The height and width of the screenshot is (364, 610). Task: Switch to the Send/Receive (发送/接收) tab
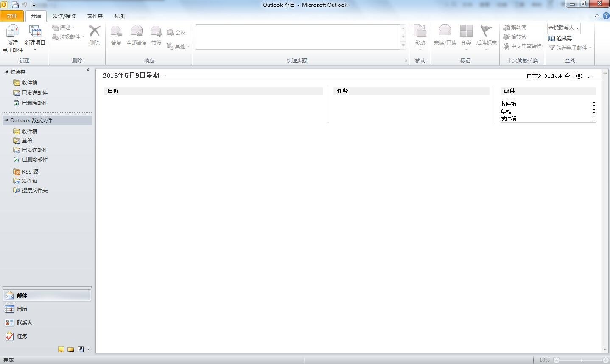[64, 16]
